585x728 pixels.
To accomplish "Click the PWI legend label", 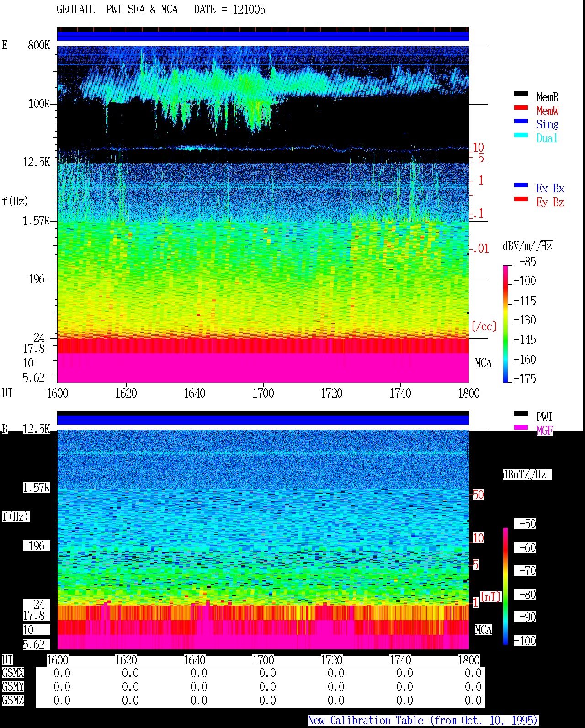I will click(544, 417).
